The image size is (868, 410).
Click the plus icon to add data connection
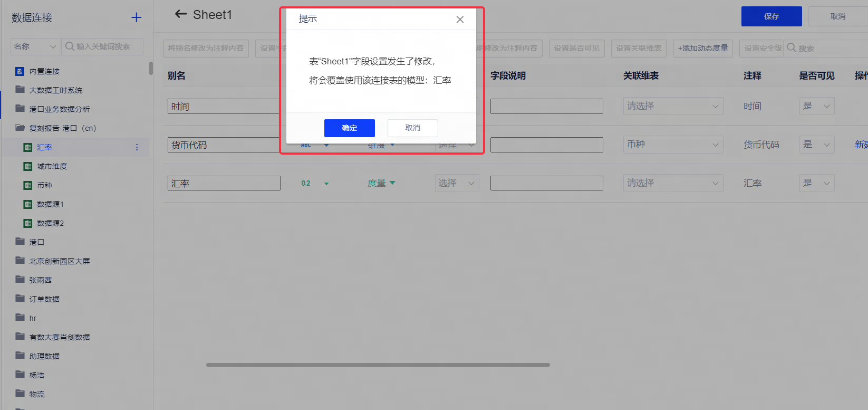(x=136, y=17)
